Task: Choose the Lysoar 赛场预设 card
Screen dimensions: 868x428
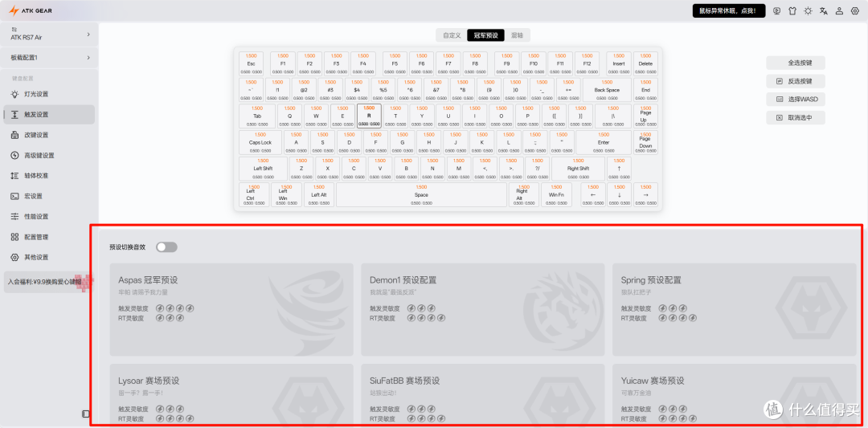Action: click(x=231, y=395)
